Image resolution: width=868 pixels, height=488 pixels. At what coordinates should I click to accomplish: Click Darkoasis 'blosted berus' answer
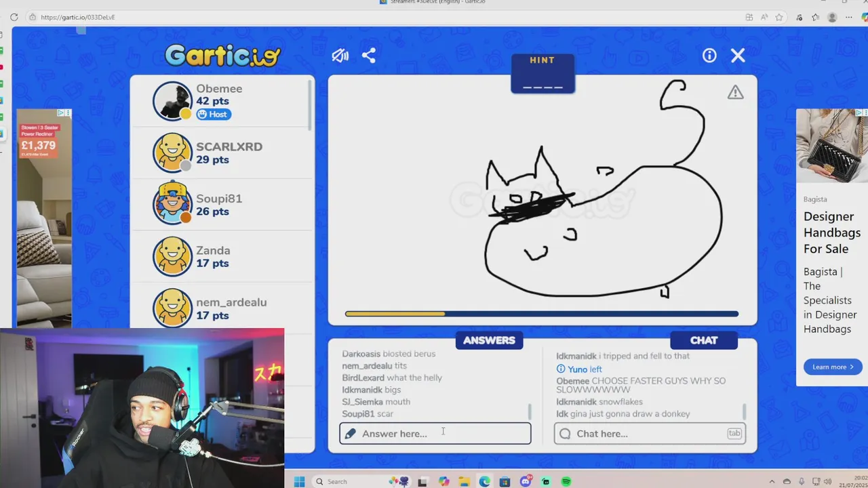pos(389,354)
